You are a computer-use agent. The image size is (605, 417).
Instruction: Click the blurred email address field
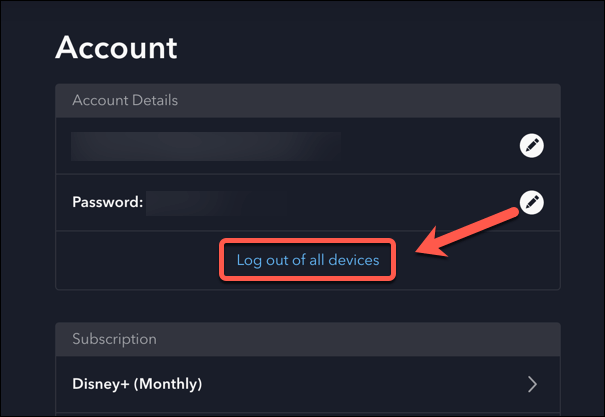[205, 146]
